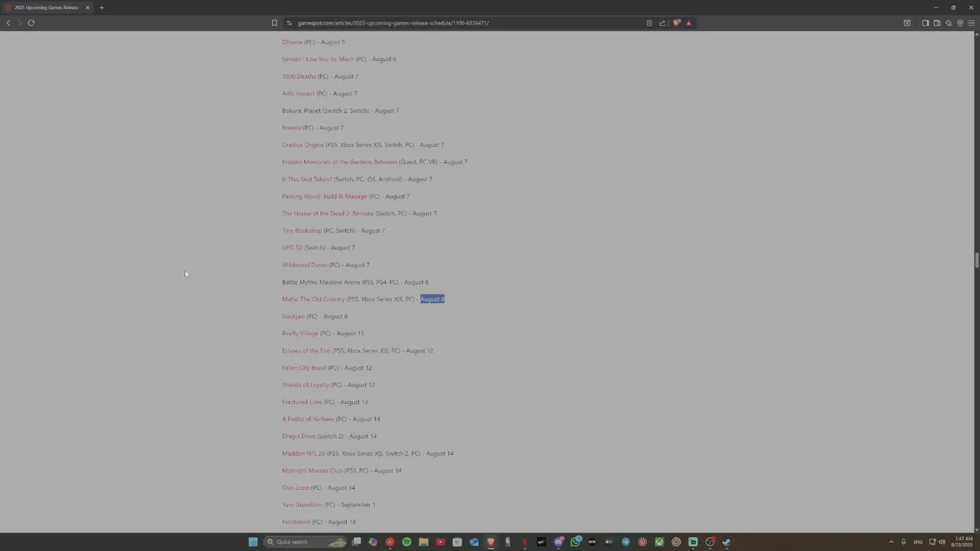The width and height of the screenshot is (980, 551).
Task: Click the page vertical scrollbar thumb
Action: click(x=977, y=259)
